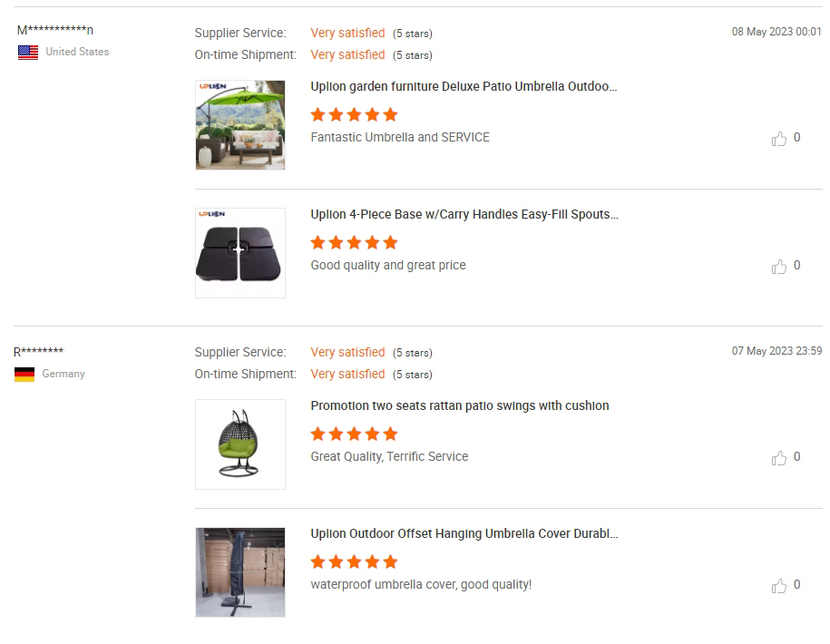Viewport: 830px width, 644px height.
Task: Like the 'Great Quality, Terrific Service' review
Action: coord(779,458)
